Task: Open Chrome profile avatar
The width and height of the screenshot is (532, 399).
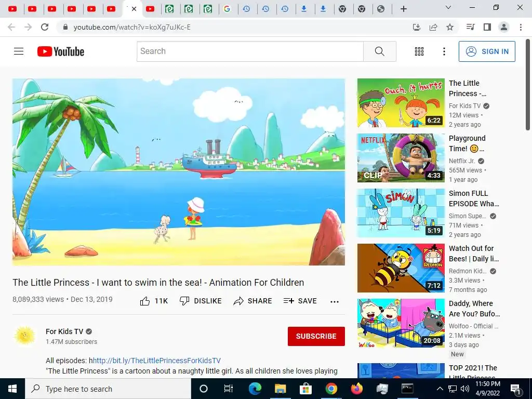Action: pyautogui.click(x=504, y=27)
